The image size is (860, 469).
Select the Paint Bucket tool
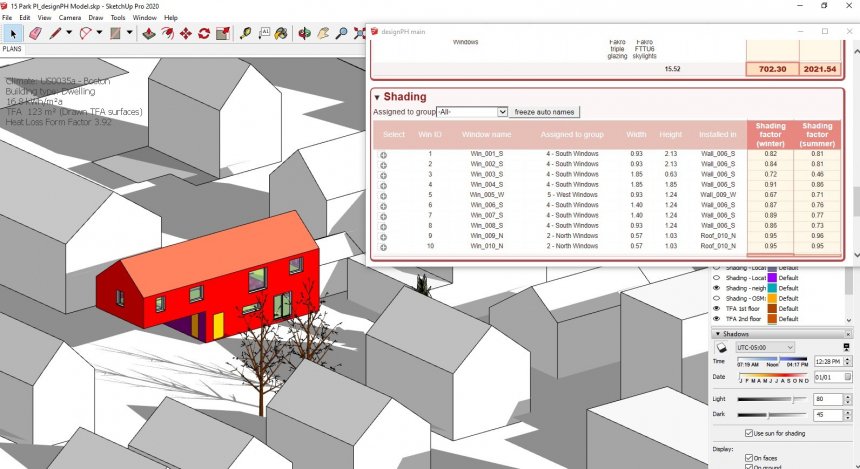click(281, 34)
